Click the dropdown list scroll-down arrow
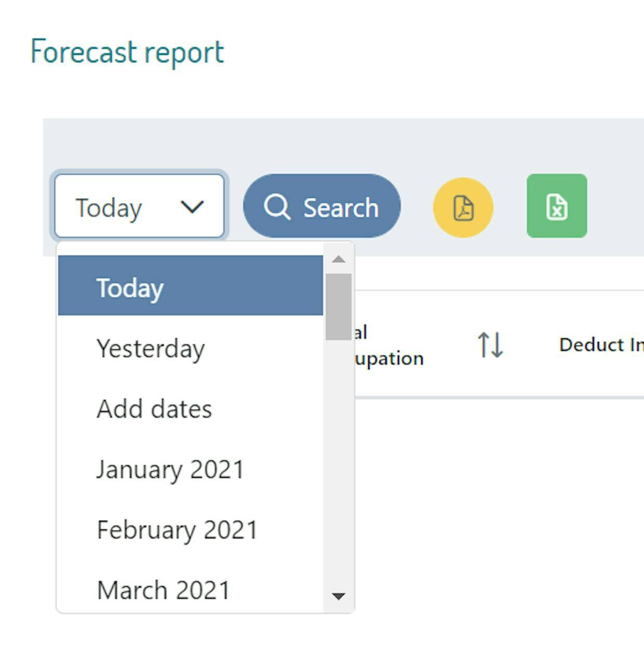 click(x=339, y=596)
